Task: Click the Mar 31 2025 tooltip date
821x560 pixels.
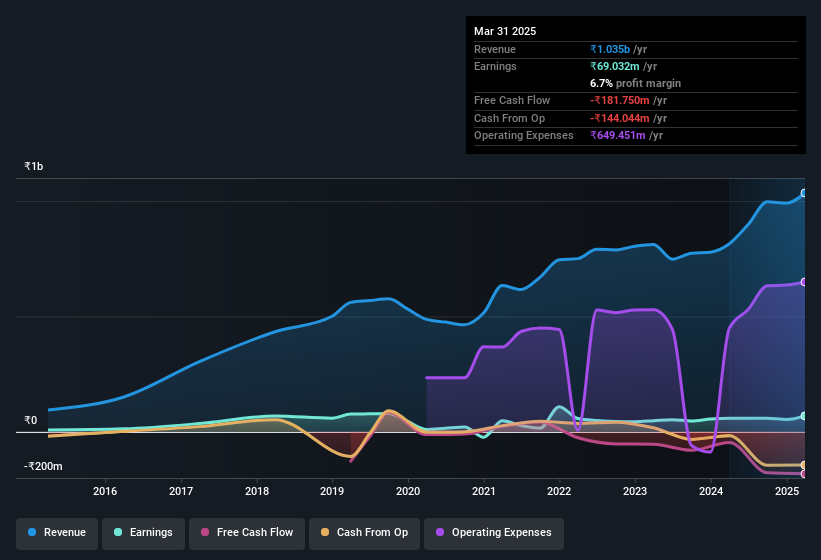Action: pos(505,31)
